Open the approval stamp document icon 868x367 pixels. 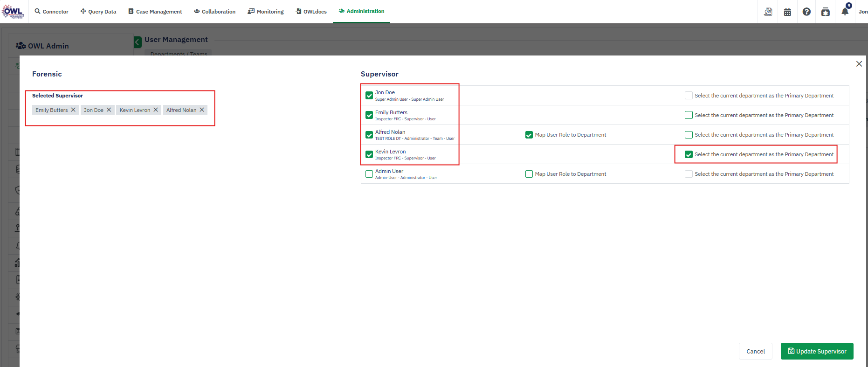click(x=768, y=12)
